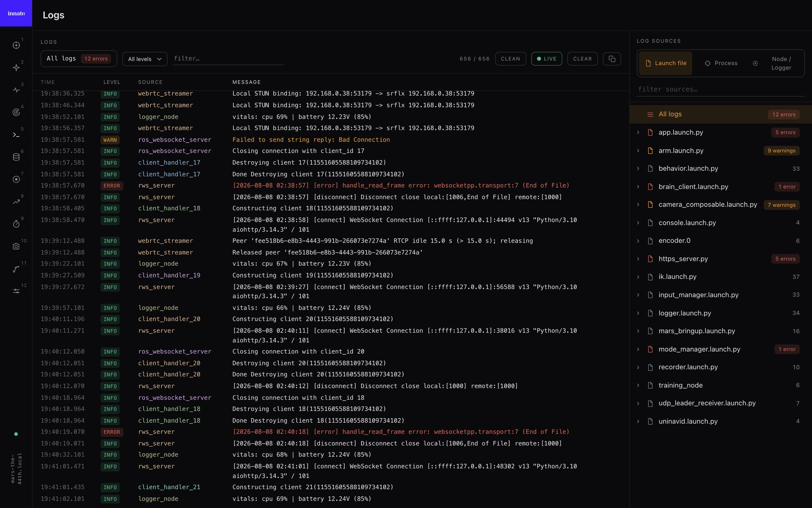The width and height of the screenshot is (812, 508).
Task: Click mars-the-44th.local hostname label
Action: 16,469
